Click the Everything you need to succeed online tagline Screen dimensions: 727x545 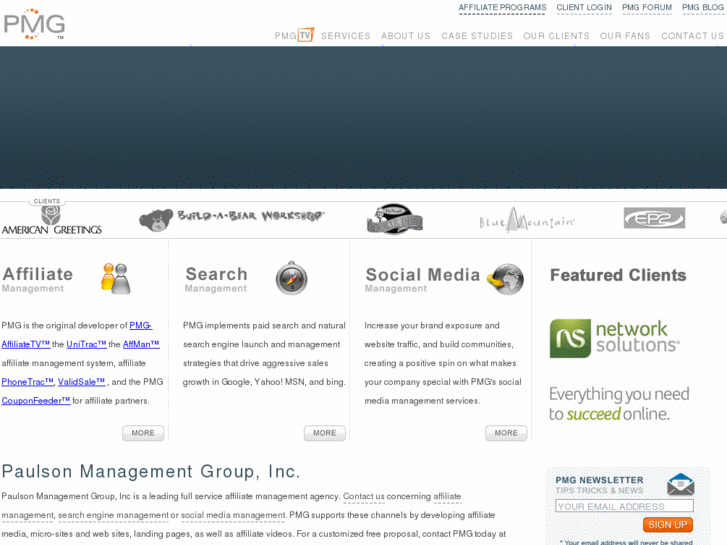coord(619,404)
